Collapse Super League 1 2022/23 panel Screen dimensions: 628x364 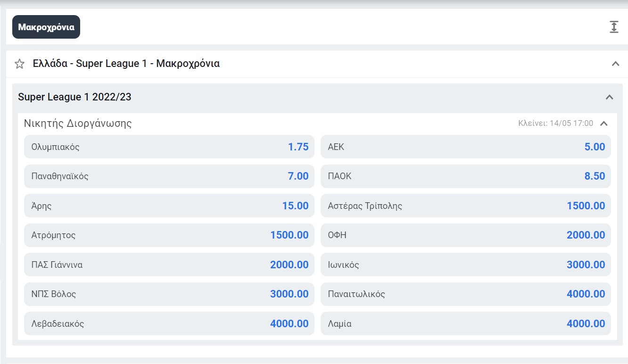point(610,97)
